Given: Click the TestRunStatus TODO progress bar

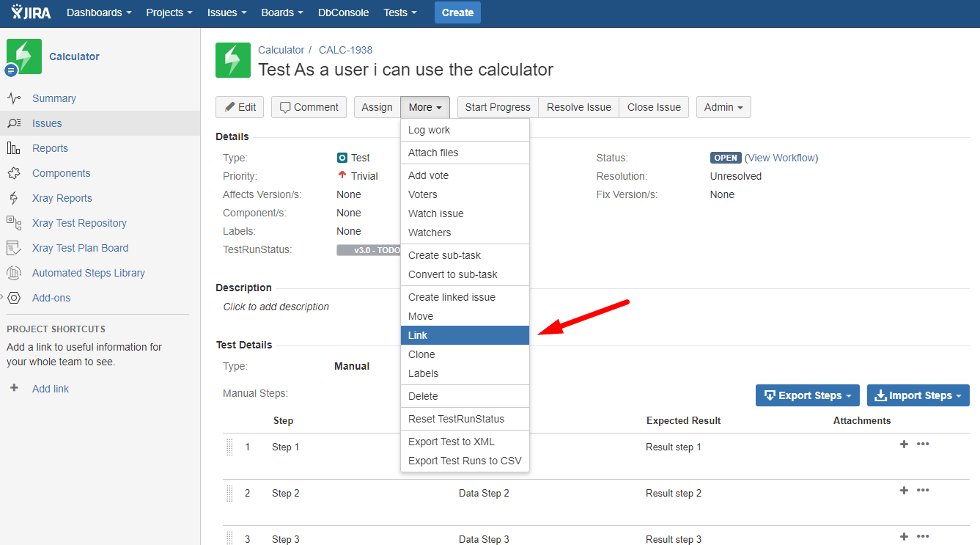Looking at the screenshot, I should [369, 250].
